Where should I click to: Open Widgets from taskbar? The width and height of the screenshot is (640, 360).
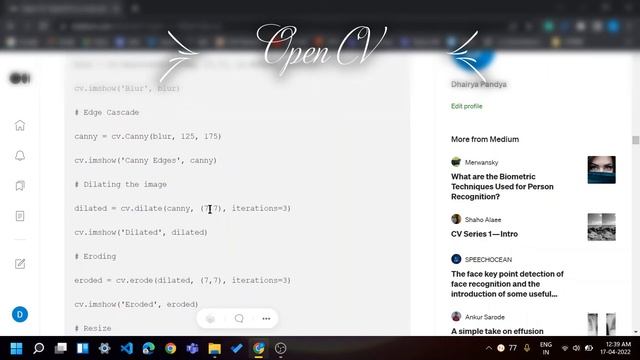coord(82,349)
